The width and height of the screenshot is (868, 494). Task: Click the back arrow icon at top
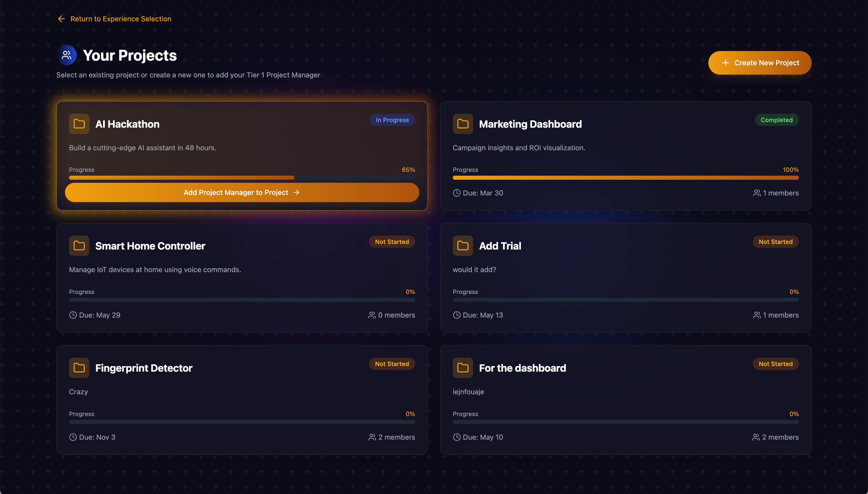click(61, 19)
